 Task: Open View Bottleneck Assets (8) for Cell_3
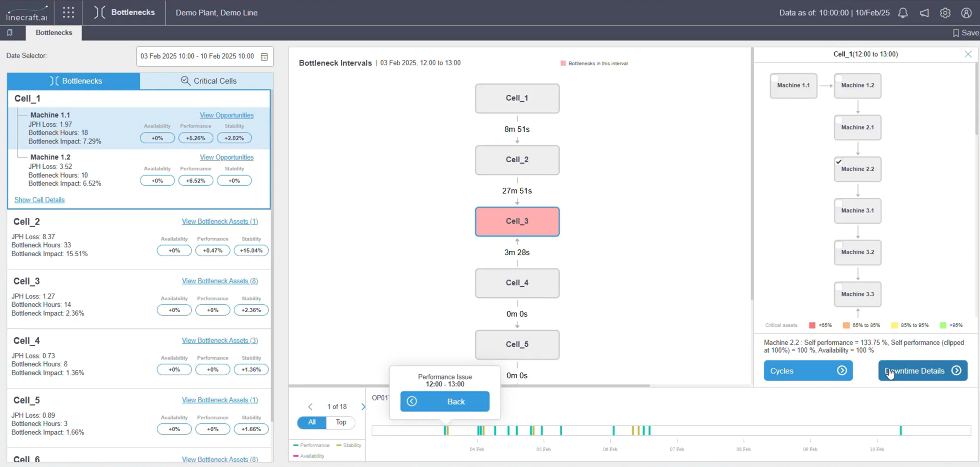click(220, 281)
